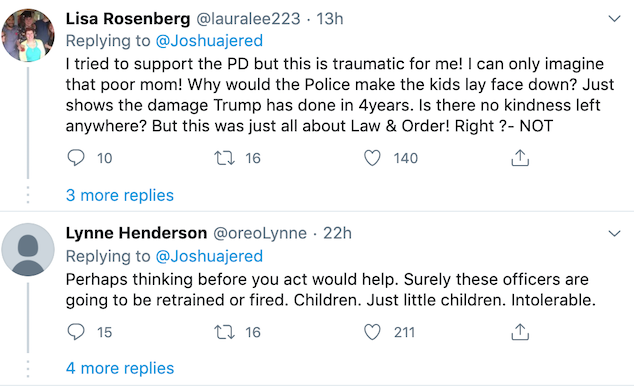Open the @oreoLynne handle
Image resolution: width=634 pixels, height=386 pixels.
pos(260,233)
